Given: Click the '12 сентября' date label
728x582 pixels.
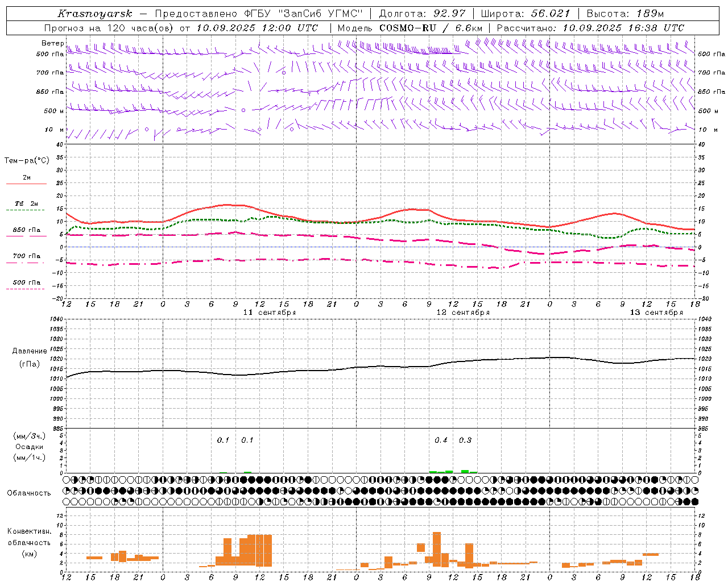Looking at the screenshot, I should [x=463, y=313].
